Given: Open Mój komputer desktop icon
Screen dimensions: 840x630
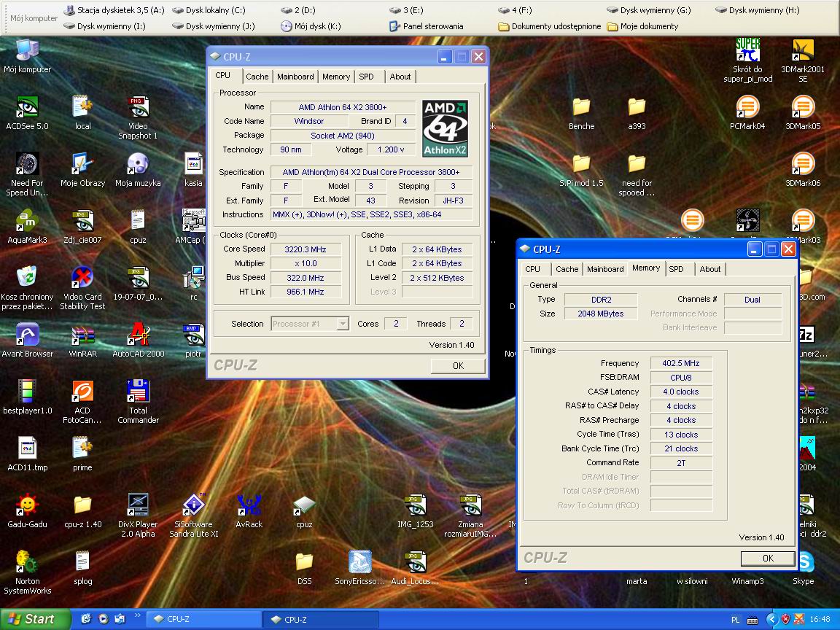Looking at the screenshot, I should point(27,55).
